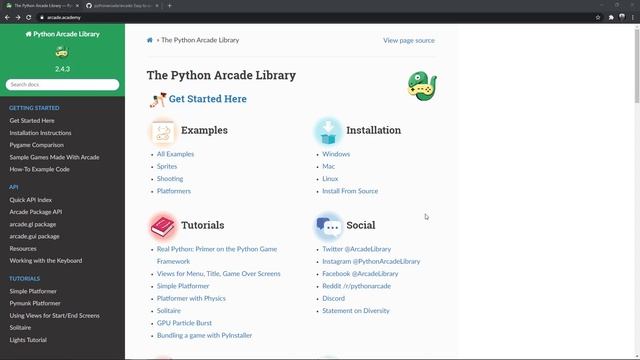
Task: Open Instagram @PythonArcadeLibrary link
Action: (371, 261)
